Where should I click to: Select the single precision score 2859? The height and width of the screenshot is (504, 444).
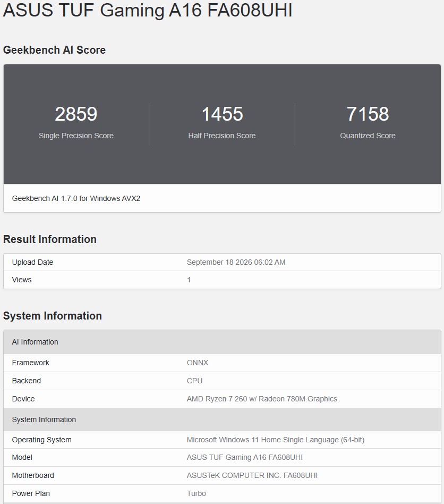click(76, 114)
